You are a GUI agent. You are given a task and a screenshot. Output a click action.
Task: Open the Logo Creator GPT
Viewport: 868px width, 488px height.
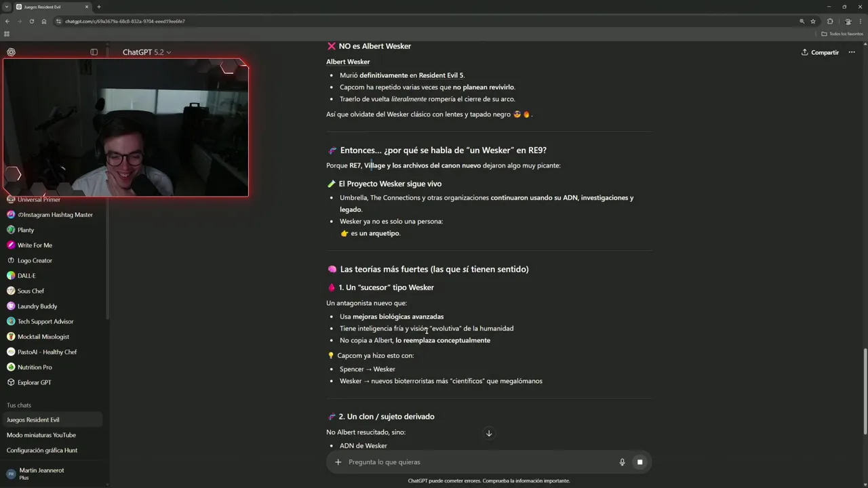pyautogui.click(x=54, y=260)
